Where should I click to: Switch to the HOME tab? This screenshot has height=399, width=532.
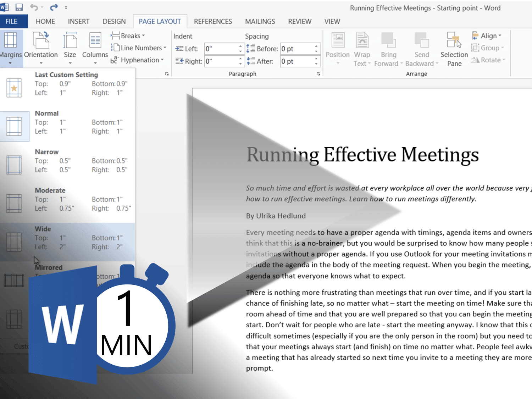45,21
